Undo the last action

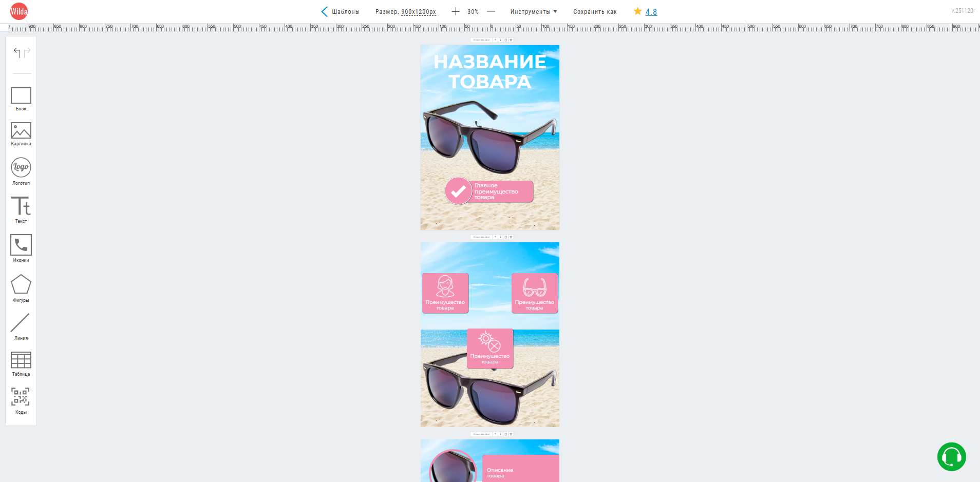pos(17,52)
